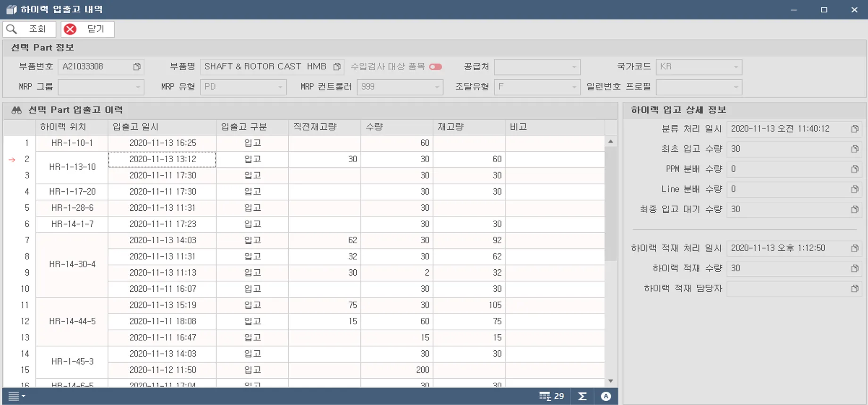Viewport: 868px width, 405px height.
Task: Select the HR-1-28-6 location cell
Action: (72, 208)
